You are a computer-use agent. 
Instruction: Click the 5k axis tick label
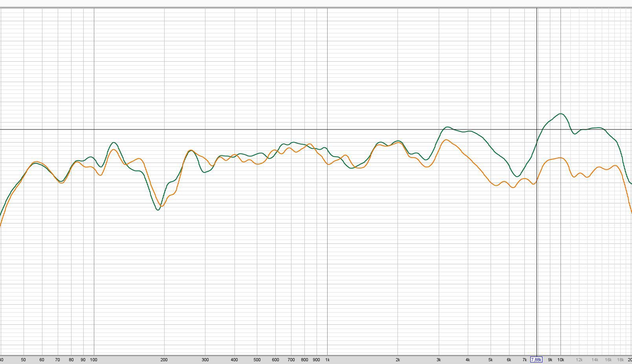tap(490, 360)
